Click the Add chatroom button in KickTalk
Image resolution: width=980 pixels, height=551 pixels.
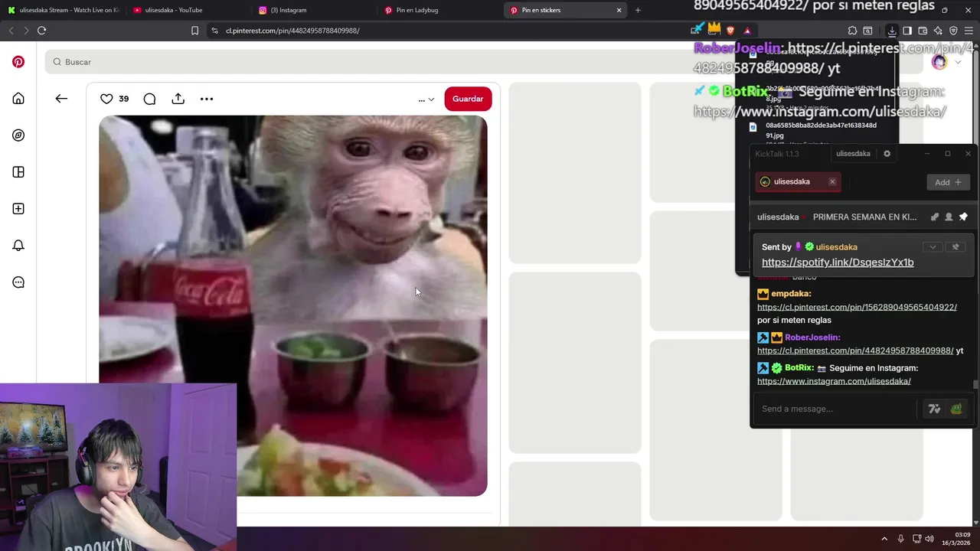point(948,182)
